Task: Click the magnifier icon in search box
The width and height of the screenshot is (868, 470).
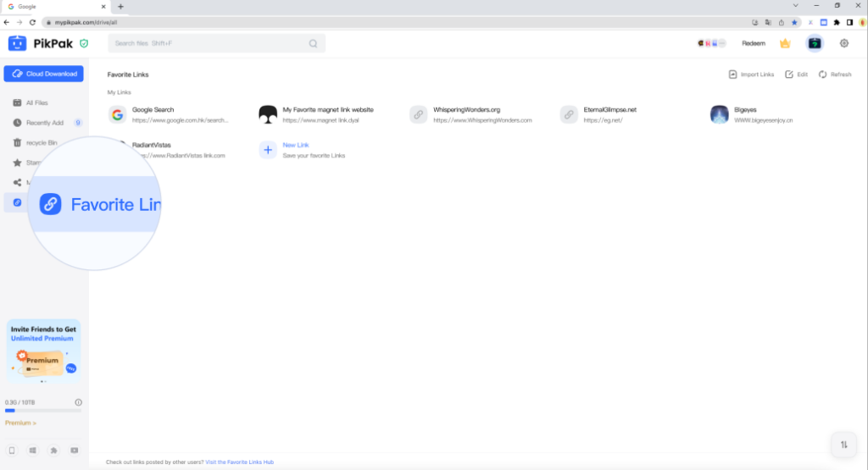Action: tap(314, 43)
